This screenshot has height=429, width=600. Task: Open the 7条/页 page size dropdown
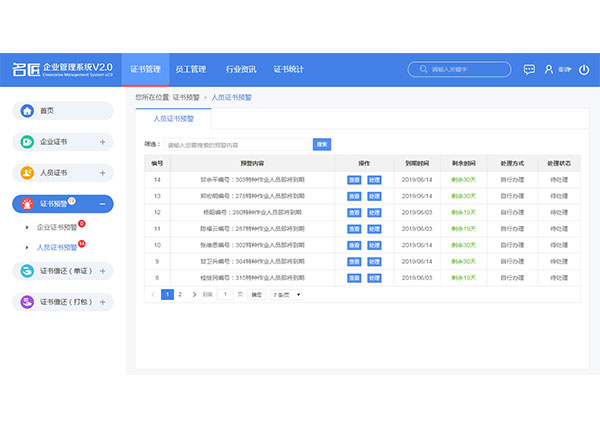[287, 295]
